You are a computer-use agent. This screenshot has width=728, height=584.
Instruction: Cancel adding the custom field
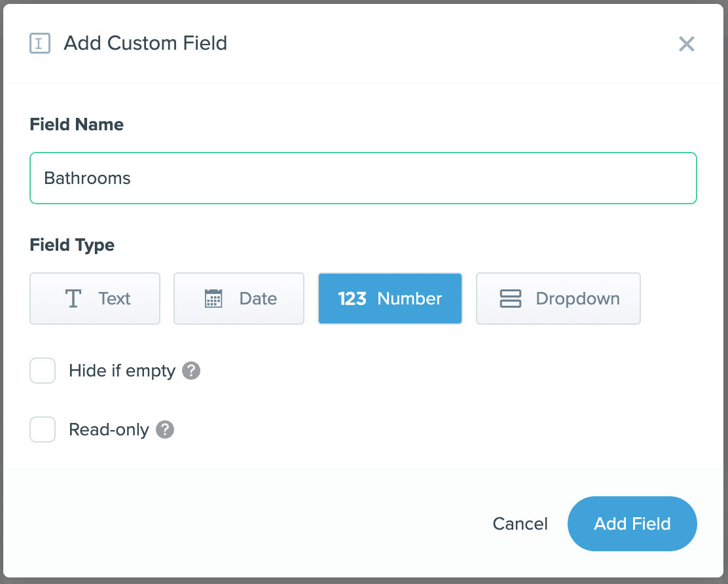(x=520, y=524)
